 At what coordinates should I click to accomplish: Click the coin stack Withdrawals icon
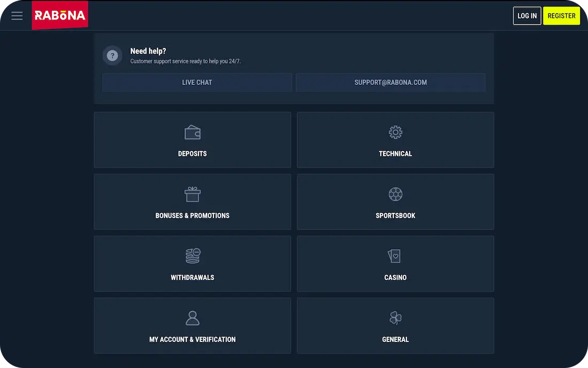coord(192,256)
